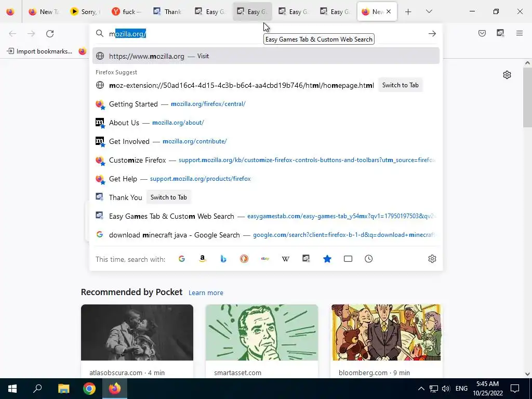Open Get Involved suggestion
The height and width of the screenshot is (399, 532).
(x=265, y=141)
